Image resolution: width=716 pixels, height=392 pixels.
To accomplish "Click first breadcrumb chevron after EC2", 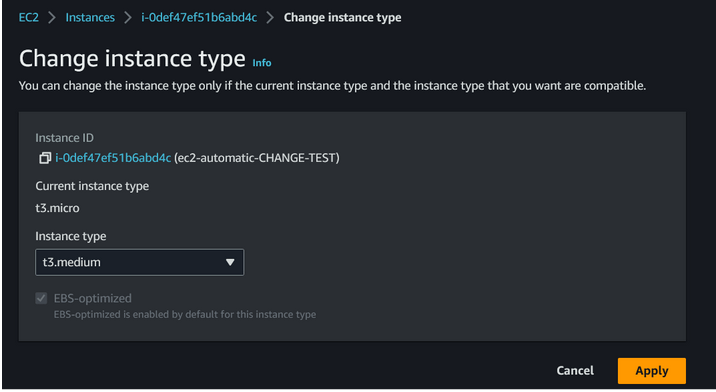I will point(52,18).
